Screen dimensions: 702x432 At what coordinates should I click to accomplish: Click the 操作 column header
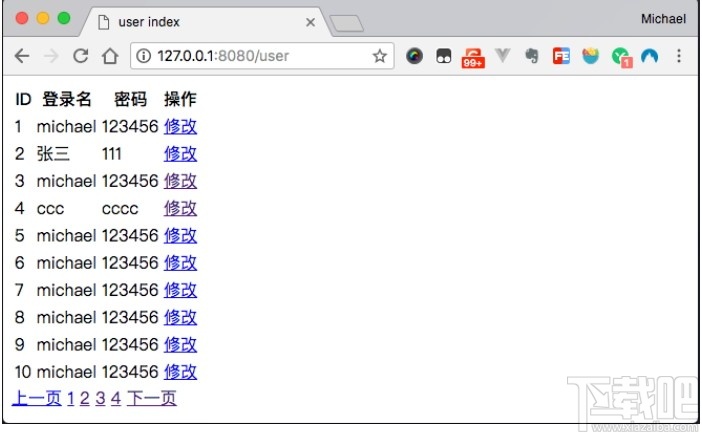pyautogui.click(x=180, y=99)
